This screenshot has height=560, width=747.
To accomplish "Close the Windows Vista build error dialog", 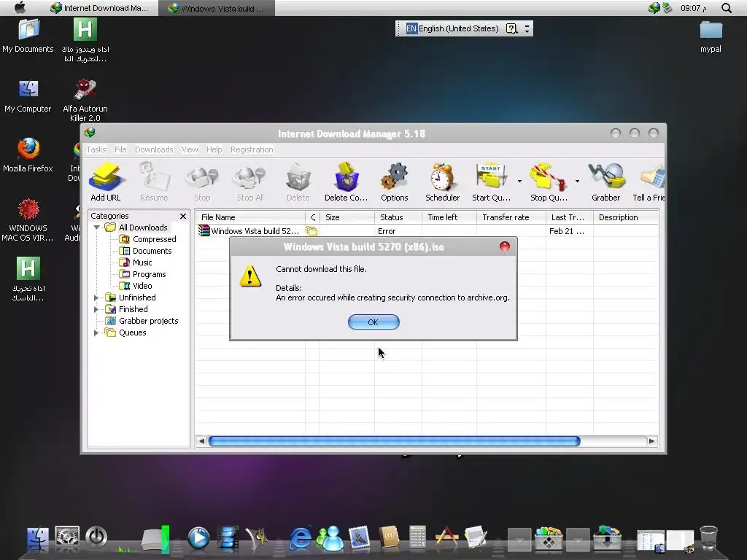I will 505,246.
